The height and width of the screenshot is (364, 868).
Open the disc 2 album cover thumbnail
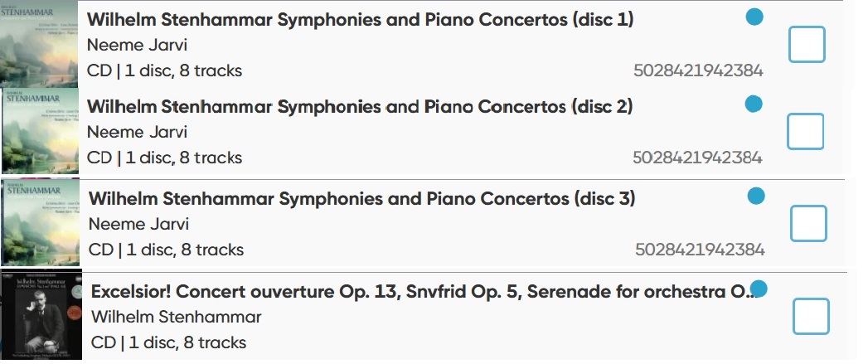[x=41, y=131]
